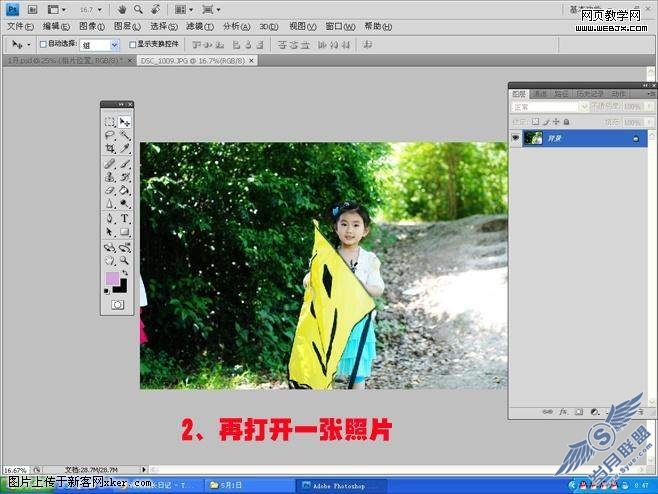The height and width of the screenshot is (494, 658).
Task: Select the Rectangular Marquee tool
Action: 110,122
